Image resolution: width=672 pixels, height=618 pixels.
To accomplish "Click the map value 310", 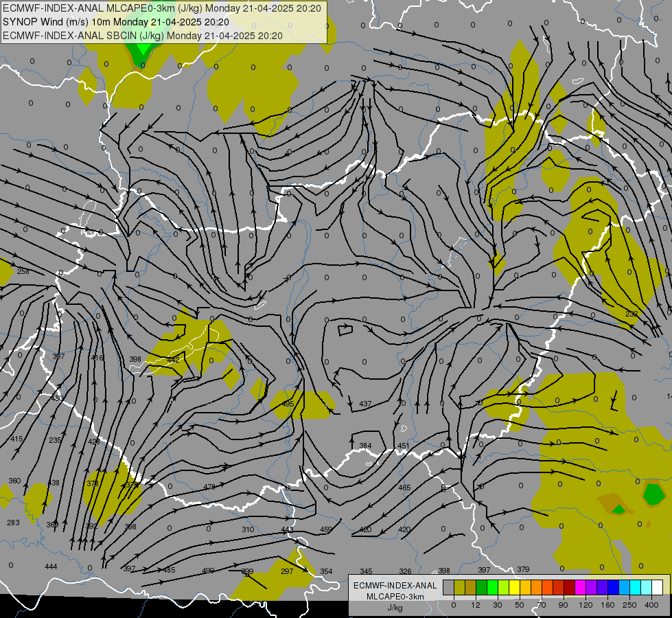I will pos(248,529).
